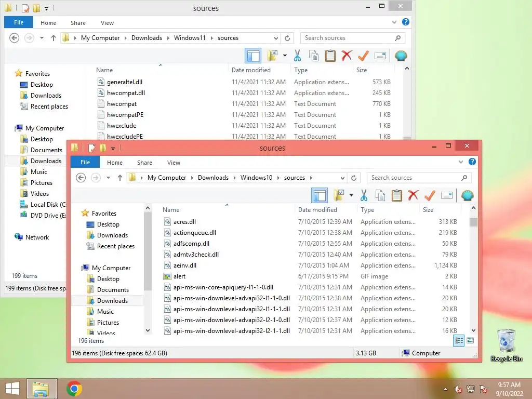Toggle the pane layout button in Windows11 window
The image size is (532, 399).
[253, 56]
